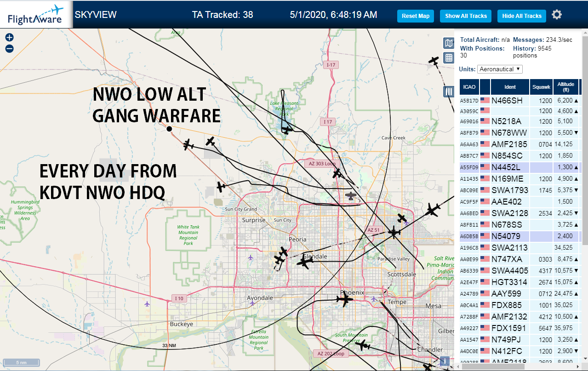Select aircraft near the AZ 303 Loop label
This screenshot has width=588, height=371.
tap(337, 173)
